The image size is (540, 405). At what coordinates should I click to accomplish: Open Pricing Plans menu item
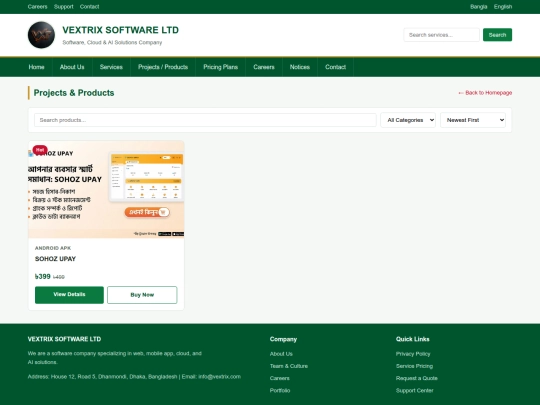220,67
